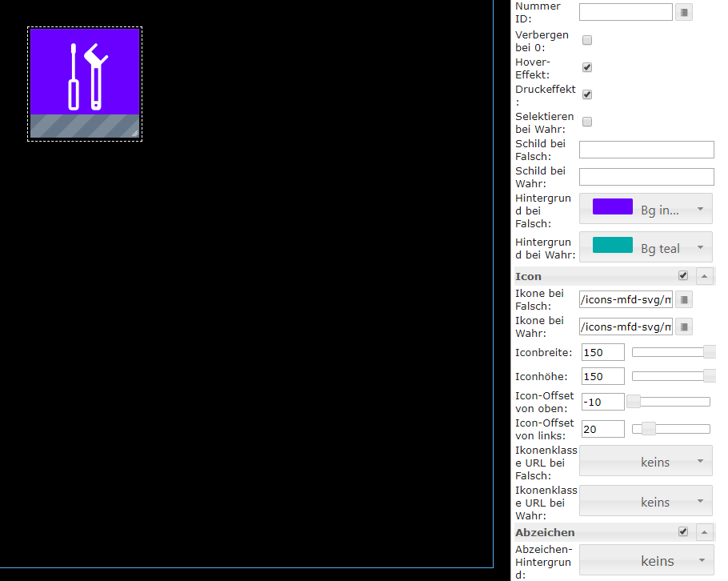Open the icon picker for Ikone bei Wahr
Screen dimensions: 728x581
coord(684,327)
